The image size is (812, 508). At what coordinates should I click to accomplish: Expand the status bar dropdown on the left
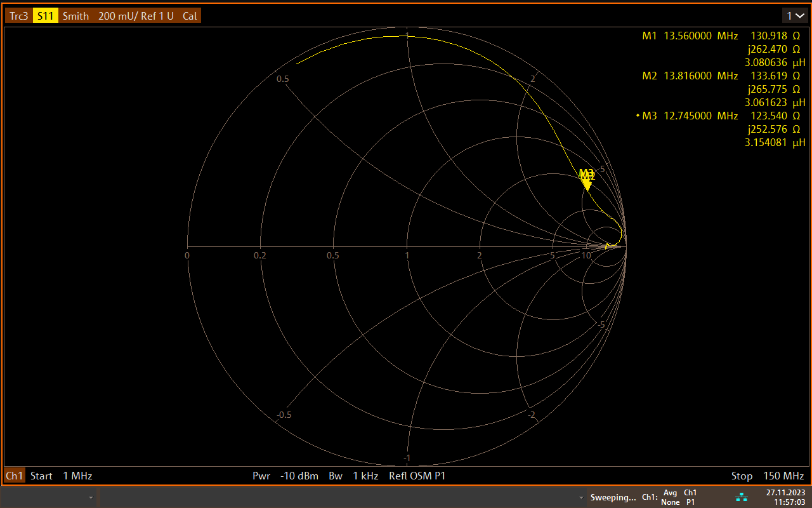(92, 497)
